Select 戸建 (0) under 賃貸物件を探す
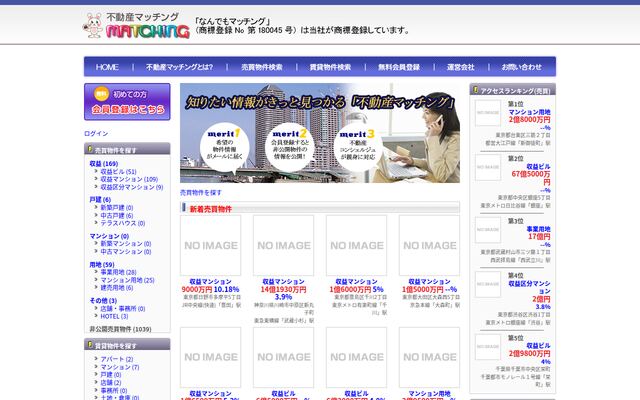 (111, 375)
